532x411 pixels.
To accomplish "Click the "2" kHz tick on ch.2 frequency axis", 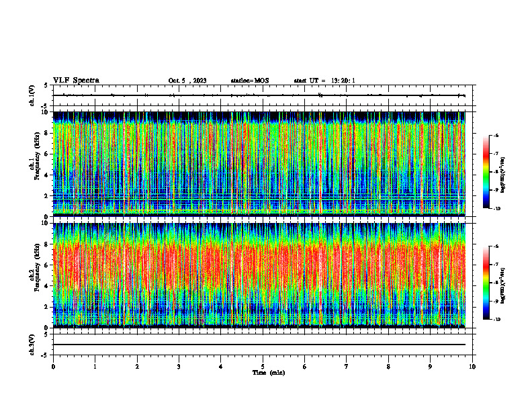I will tap(47, 307).
